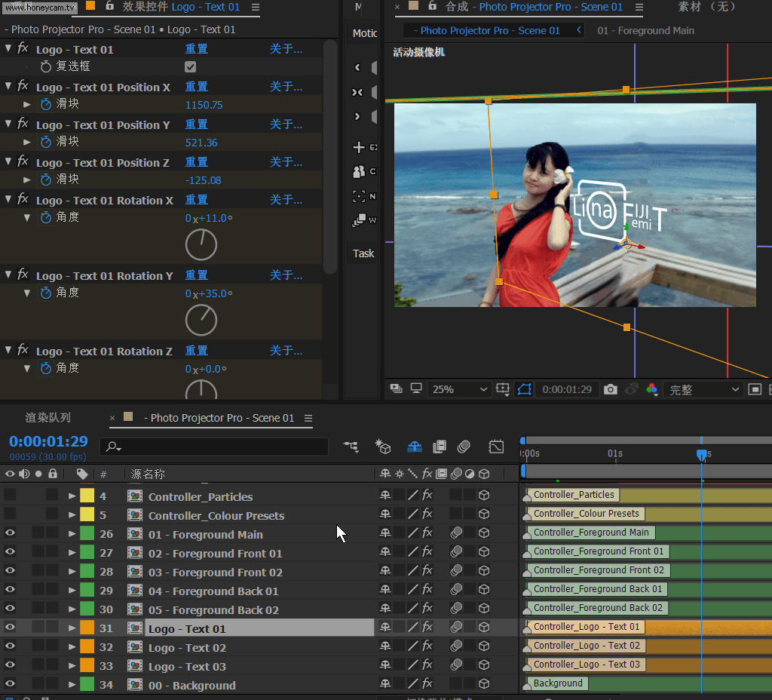The width and height of the screenshot is (772, 700).
Task: Click the Rotation Y angle dial
Action: point(201,321)
